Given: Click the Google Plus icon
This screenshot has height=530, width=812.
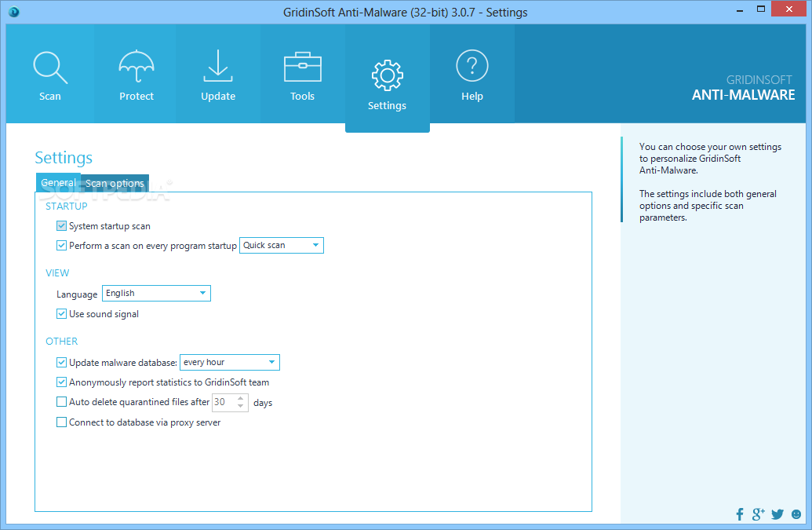Looking at the screenshot, I should coord(758,514).
